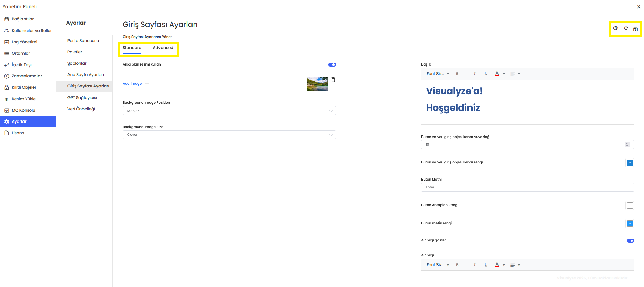The width and height of the screenshot is (644, 287).
Task: Apply italic in the Başlık editor
Action: click(x=474, y=74)
